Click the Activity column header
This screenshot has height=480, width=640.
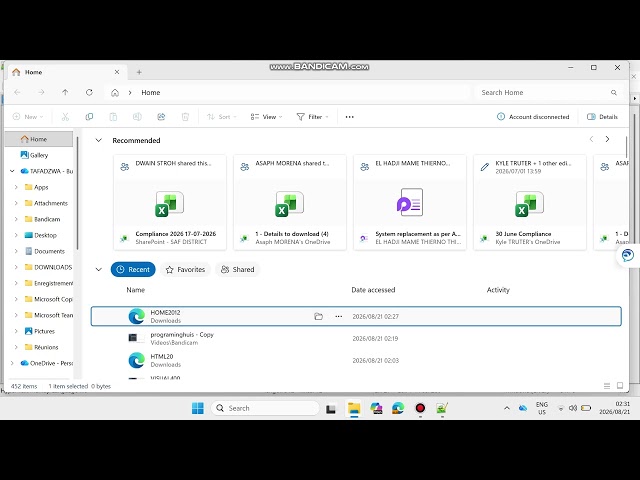coord(498,290)
